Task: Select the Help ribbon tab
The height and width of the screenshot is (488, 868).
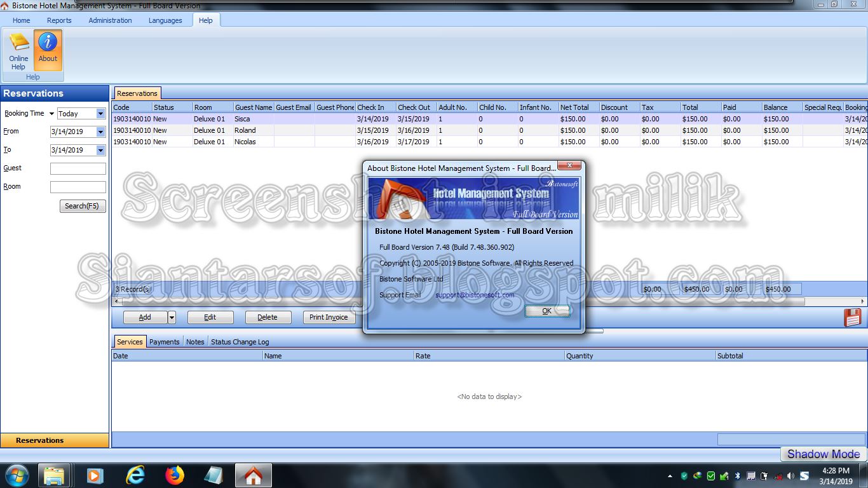Action: pos(206,20)
